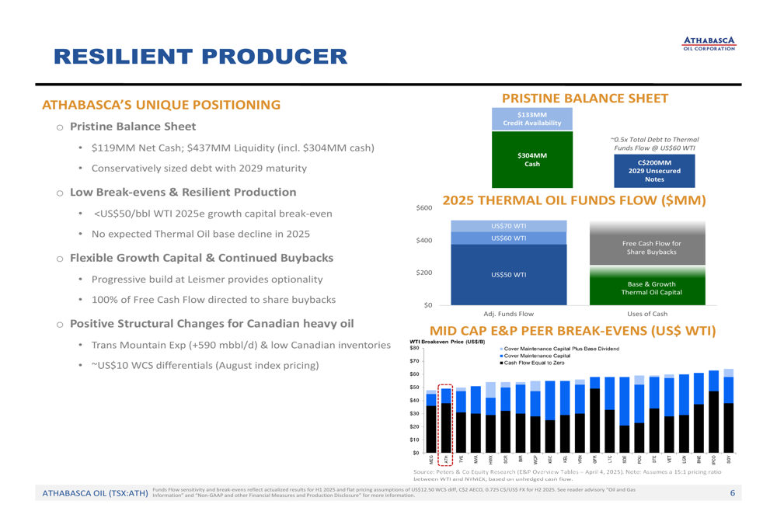Screen dimensions: 777x532
Task: Select the "RESILIENT PRODUCER" slide title
Action: click(200, 57)
